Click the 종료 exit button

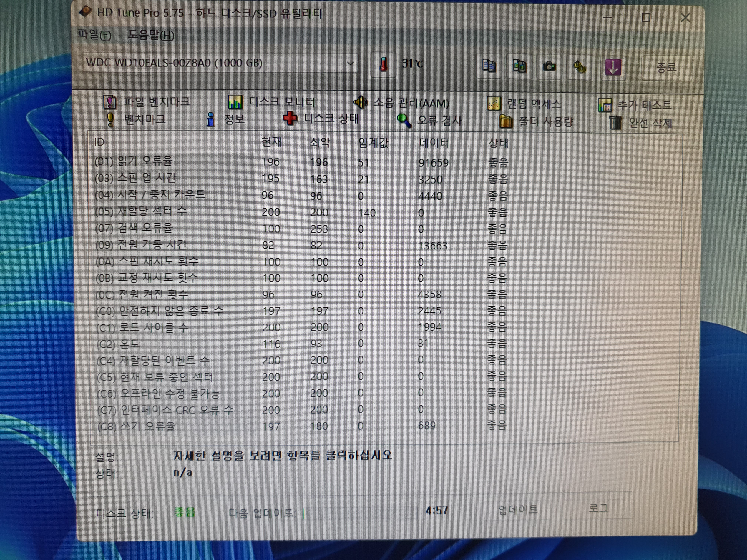667,68
